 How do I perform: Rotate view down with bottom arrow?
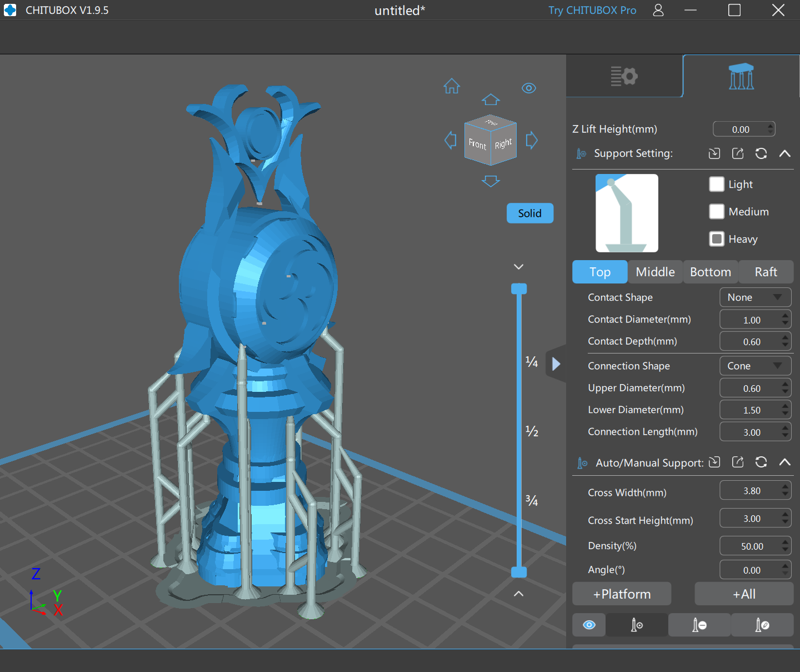[x=491, y=181]
